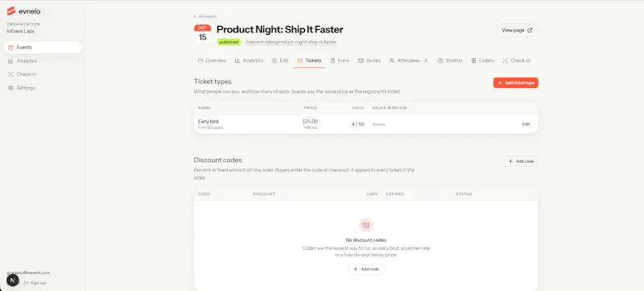Click the OCT 15 date badge
644x291 pixels.
(x=203, y=34)
